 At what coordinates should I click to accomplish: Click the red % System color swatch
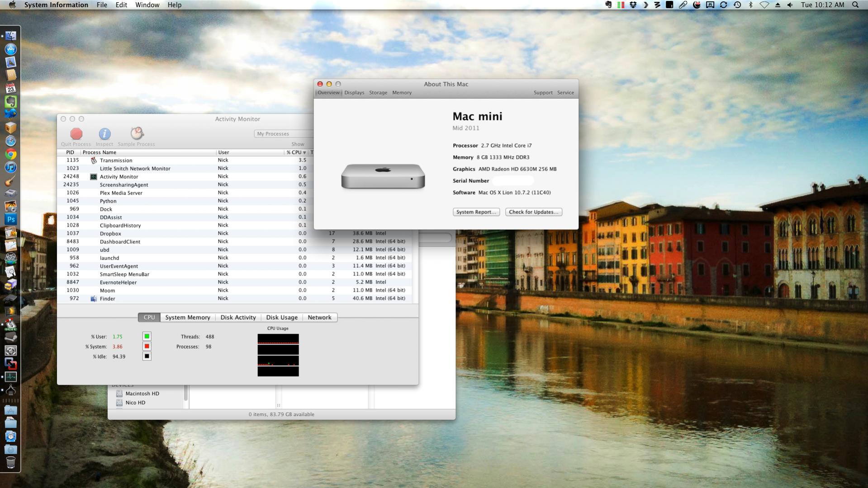click(147, 346)
